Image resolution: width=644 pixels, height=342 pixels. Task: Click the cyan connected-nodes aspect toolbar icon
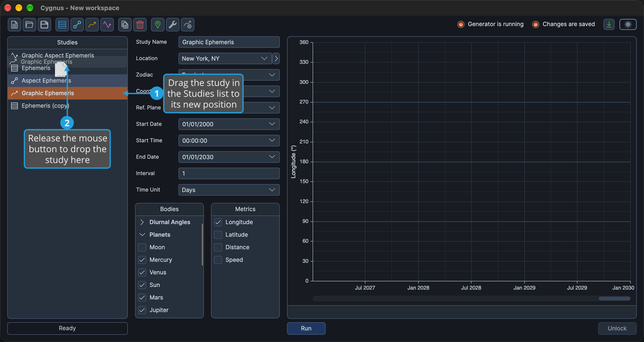tap(77, 25)
